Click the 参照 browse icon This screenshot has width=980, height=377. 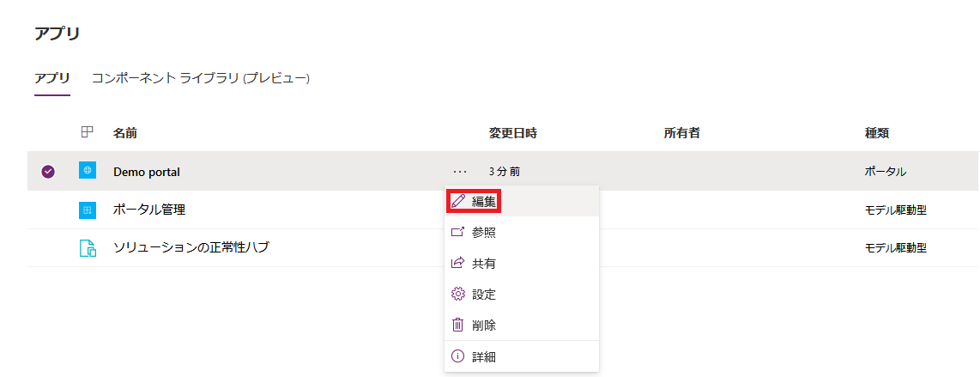tap(458, 233)
